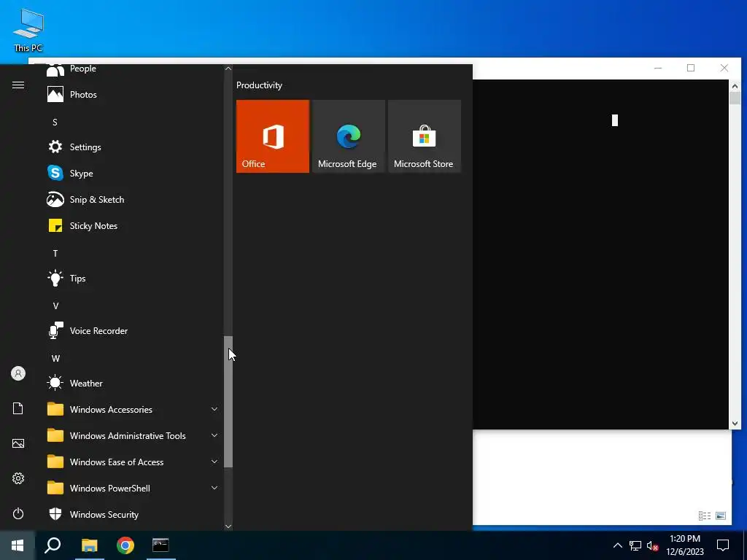This screenshot has width=747, height=560.
Task: Launch Google Chrome from the taskbar
Action: click(x=125, y=545)
